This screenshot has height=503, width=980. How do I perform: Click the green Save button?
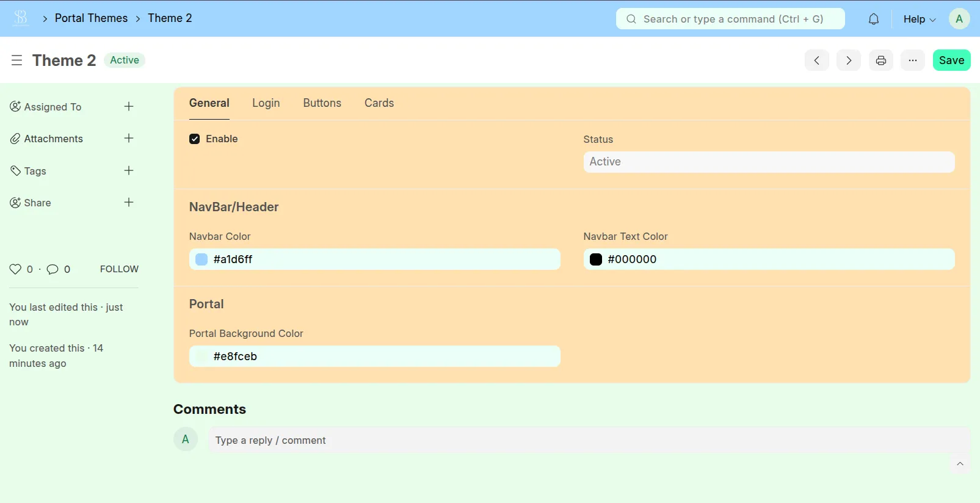[x=951, y=60]
